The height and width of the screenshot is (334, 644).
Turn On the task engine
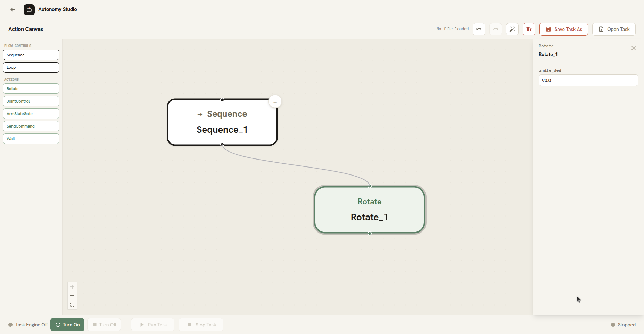(x=67, y=325)
